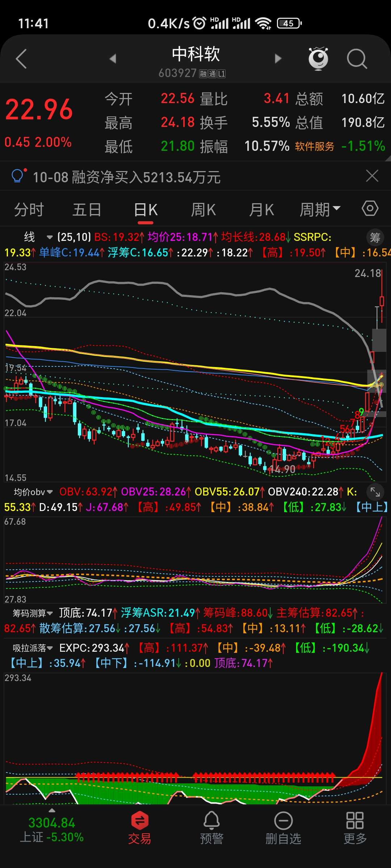Screen dimensions: 391x868
Task: Open the 均价obv indicator dropdown
Action: click(33, 492)
